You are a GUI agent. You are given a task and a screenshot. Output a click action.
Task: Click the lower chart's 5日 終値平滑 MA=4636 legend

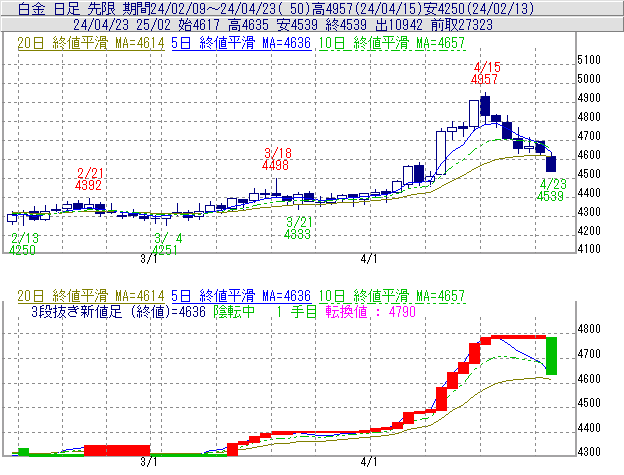pos(241,296)
